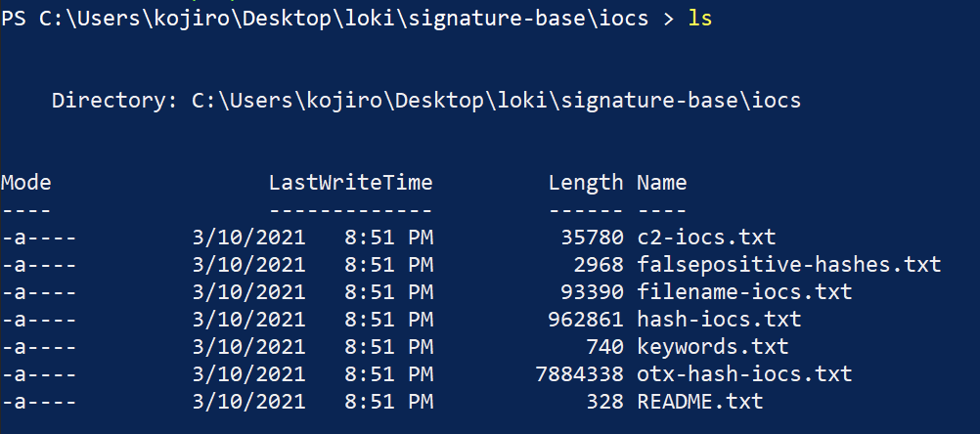
Task: Click the PS prompt path text
Action: 323,19
